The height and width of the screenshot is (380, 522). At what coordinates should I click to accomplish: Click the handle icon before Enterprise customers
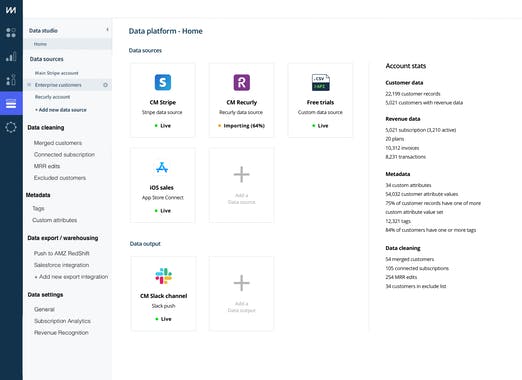tap(29, 85)
